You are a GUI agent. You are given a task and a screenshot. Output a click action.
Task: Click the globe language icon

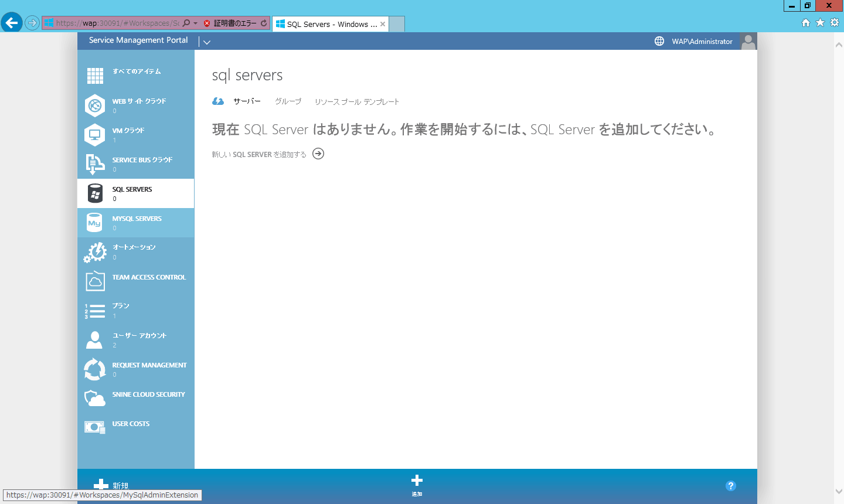pos(659,41)
